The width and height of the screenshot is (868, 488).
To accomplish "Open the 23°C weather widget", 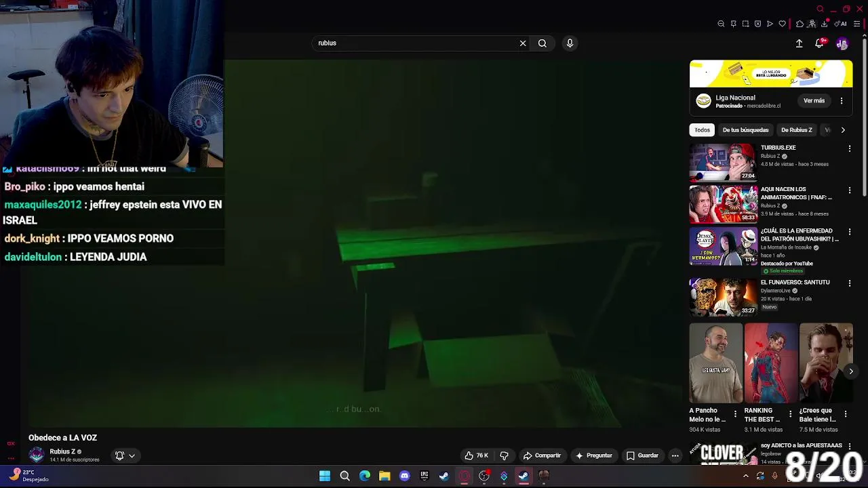I will [28, 476].
